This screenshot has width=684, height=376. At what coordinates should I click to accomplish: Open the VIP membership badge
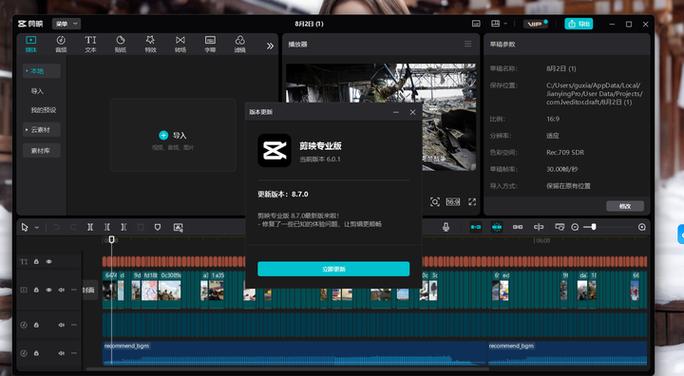(536, 24)
